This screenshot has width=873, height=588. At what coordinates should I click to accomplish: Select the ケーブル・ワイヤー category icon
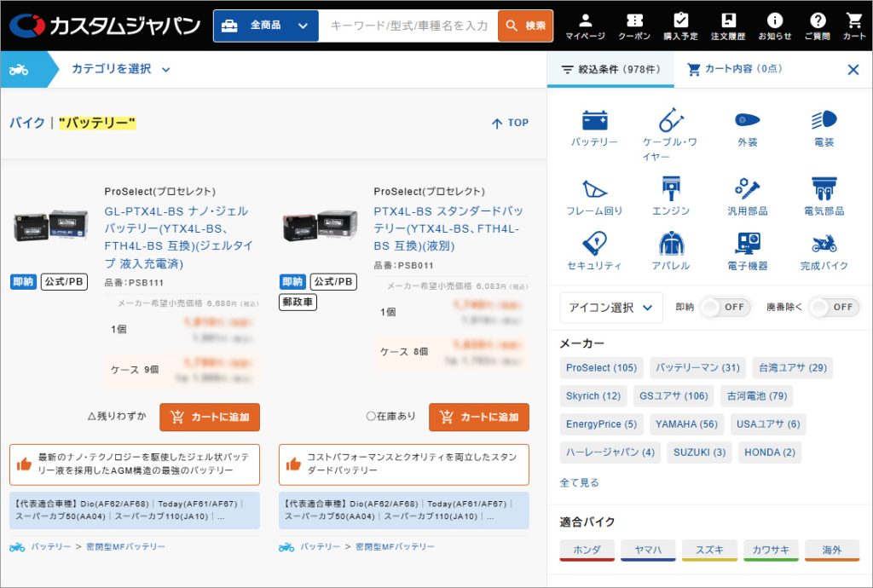(x=670, y=135)
